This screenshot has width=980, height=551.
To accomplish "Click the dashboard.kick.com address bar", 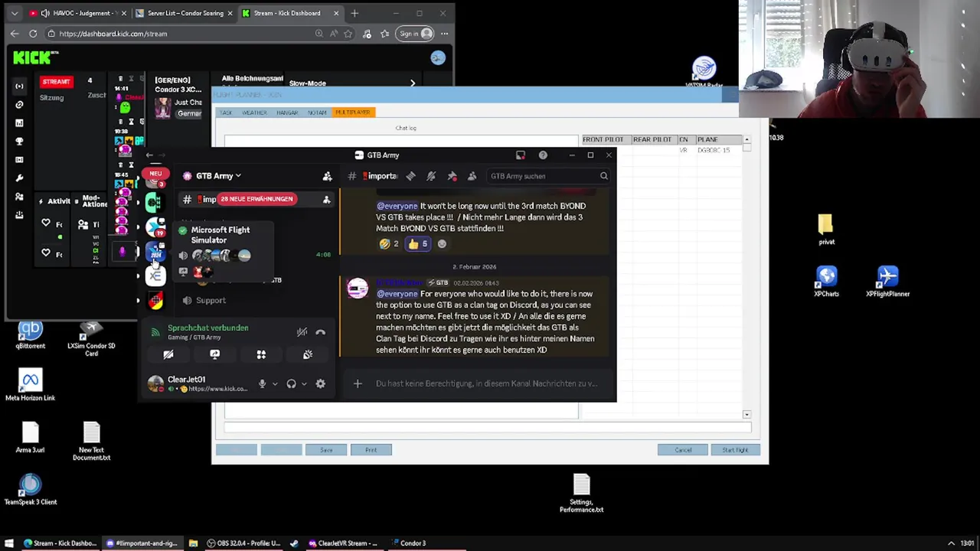I will tap(180, 34).
